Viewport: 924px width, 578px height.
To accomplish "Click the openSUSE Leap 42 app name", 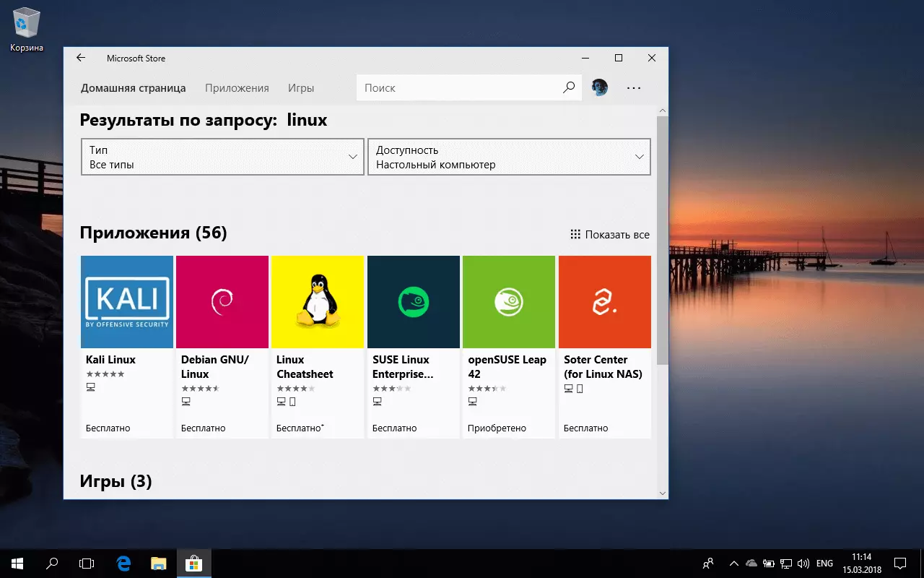I will pyautogui.click(x=507, y=367).
